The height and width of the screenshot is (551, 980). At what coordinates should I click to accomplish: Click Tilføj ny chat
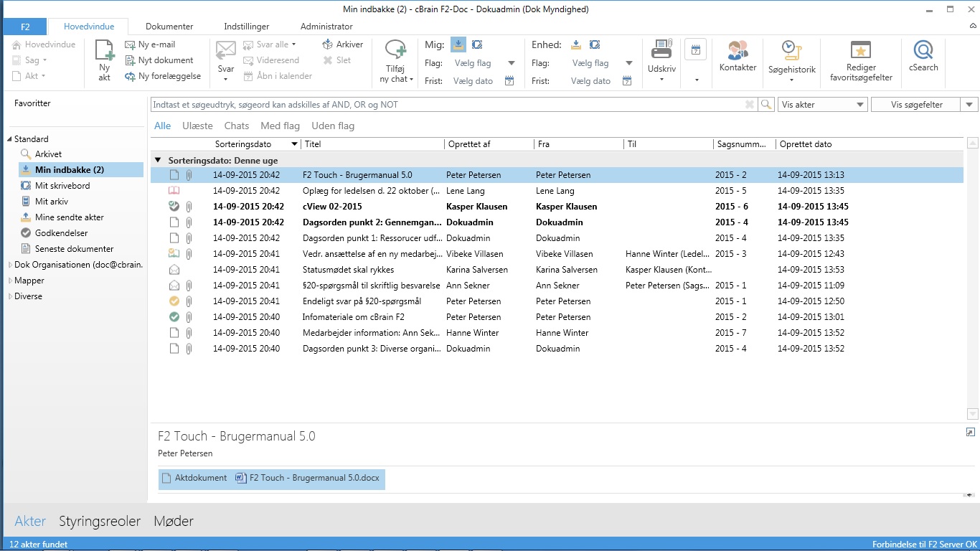(x=396, y=61)
